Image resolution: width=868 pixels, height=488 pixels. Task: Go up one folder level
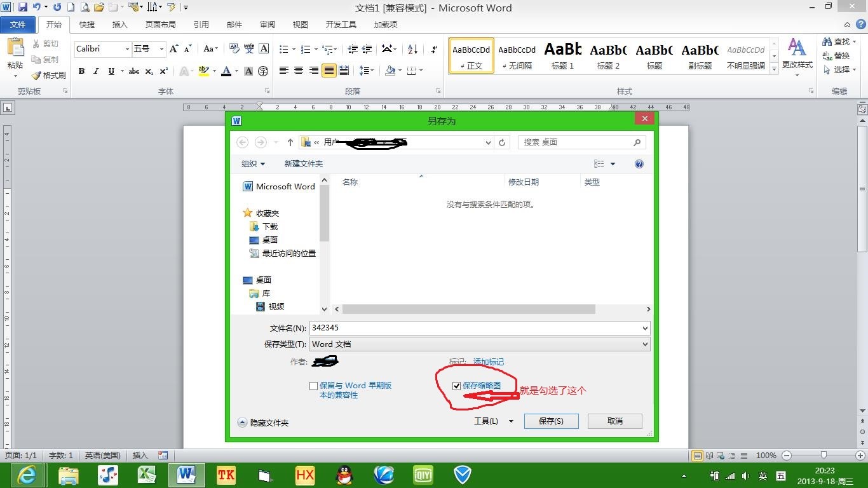(x=290, y=142)
